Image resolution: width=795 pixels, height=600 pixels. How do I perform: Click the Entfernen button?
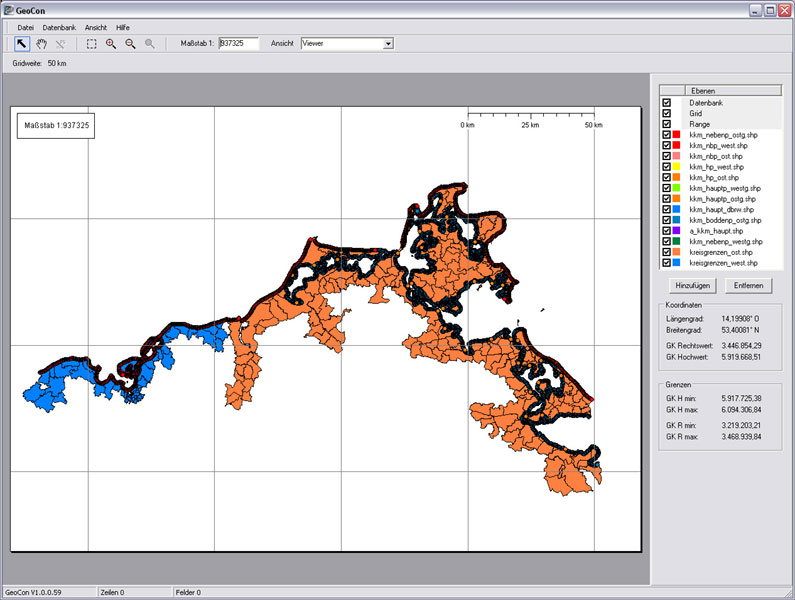pos(749,285)
